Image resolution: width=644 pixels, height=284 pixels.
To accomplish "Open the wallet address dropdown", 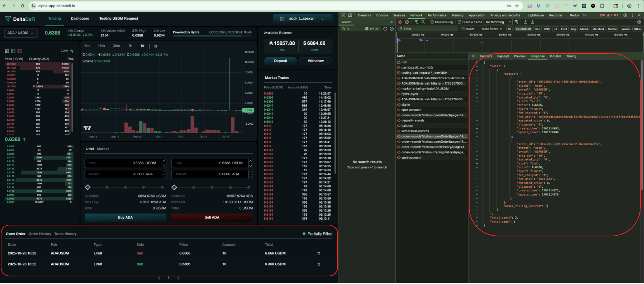I will [302, 19].
